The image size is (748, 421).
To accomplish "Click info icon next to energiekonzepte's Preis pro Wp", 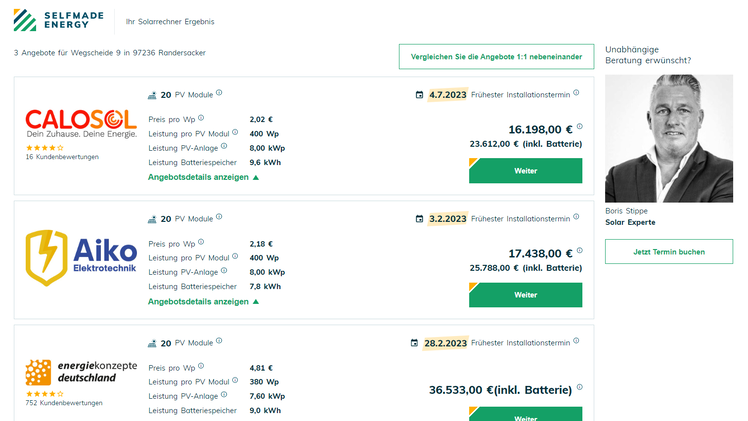I will tap(201, 365).
